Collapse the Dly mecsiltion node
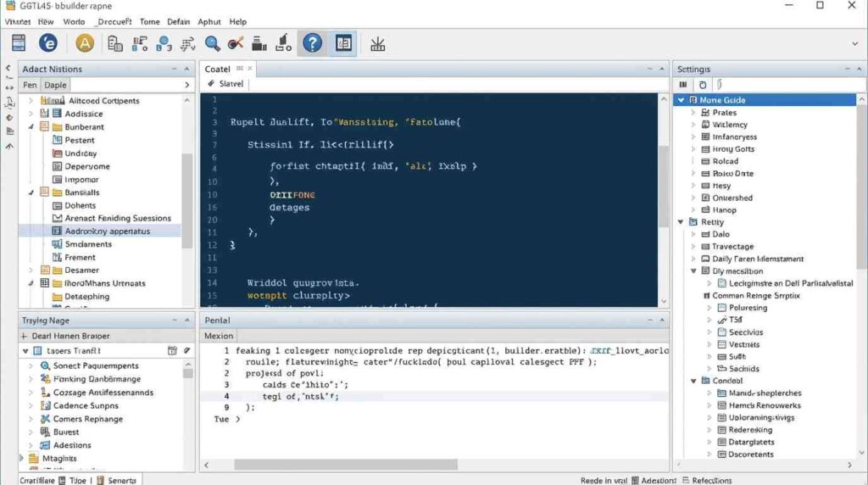 pyautogui.click(x=693, y=271)
